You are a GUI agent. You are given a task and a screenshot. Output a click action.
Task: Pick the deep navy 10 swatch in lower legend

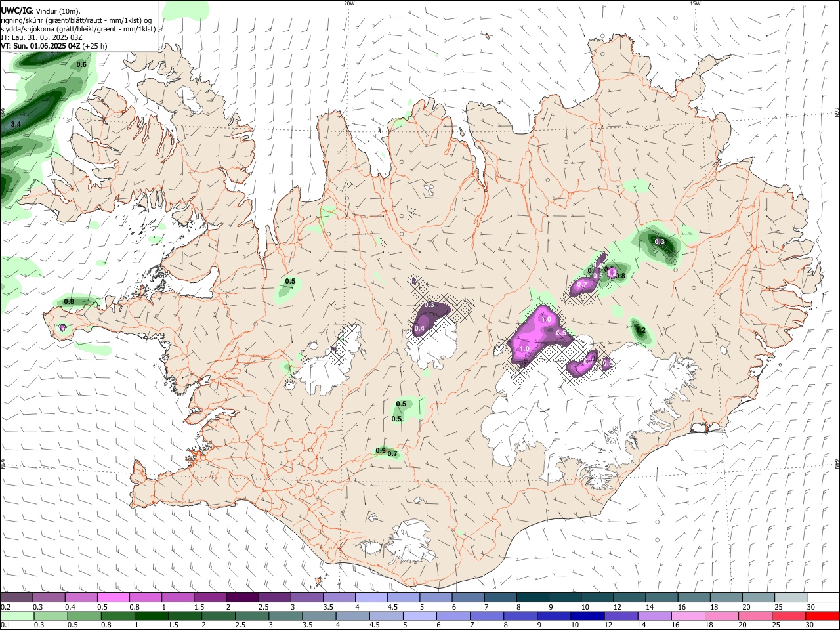(587, 616)
